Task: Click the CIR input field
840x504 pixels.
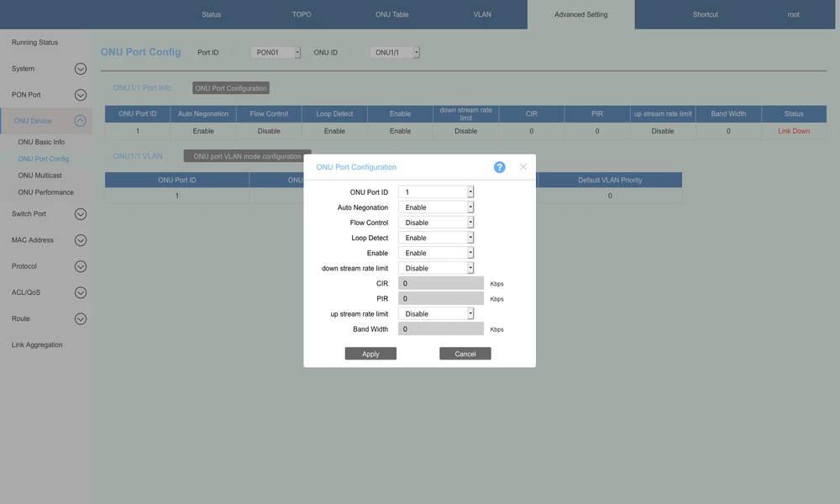Action: (x=441, y=284)
